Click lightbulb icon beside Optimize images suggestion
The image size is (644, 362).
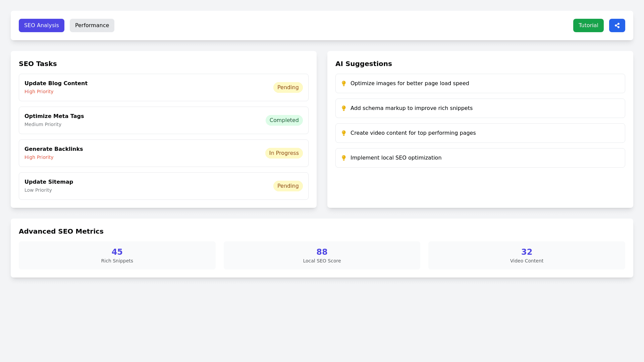[343, 83]
